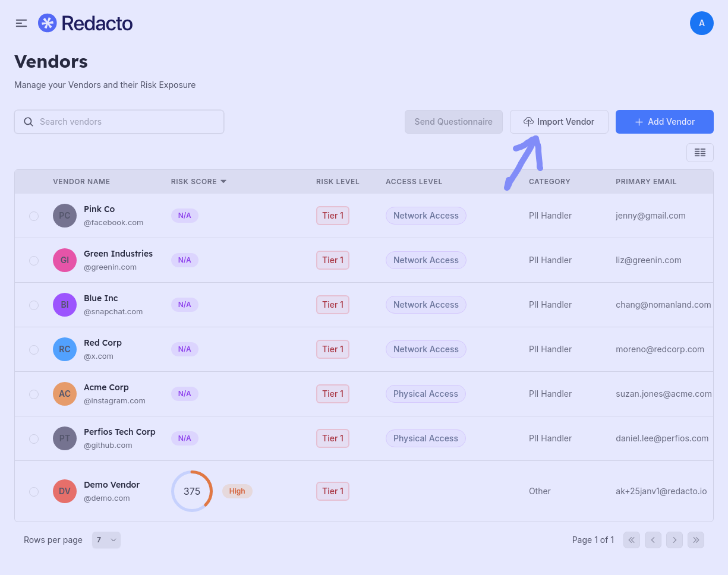Select the Pink Co row checkbox
Image resolution: width=728 pixels, height=575 pixels.
point(34,216)
